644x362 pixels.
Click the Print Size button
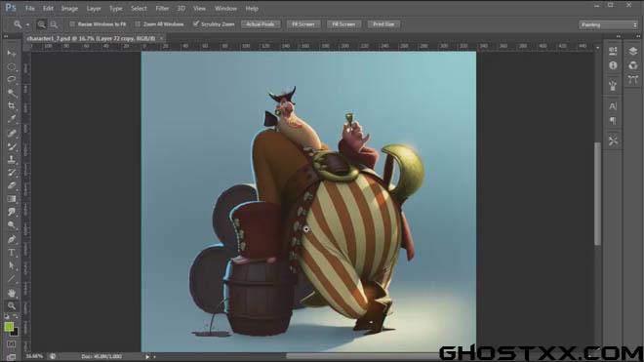(x=383, y=24)
